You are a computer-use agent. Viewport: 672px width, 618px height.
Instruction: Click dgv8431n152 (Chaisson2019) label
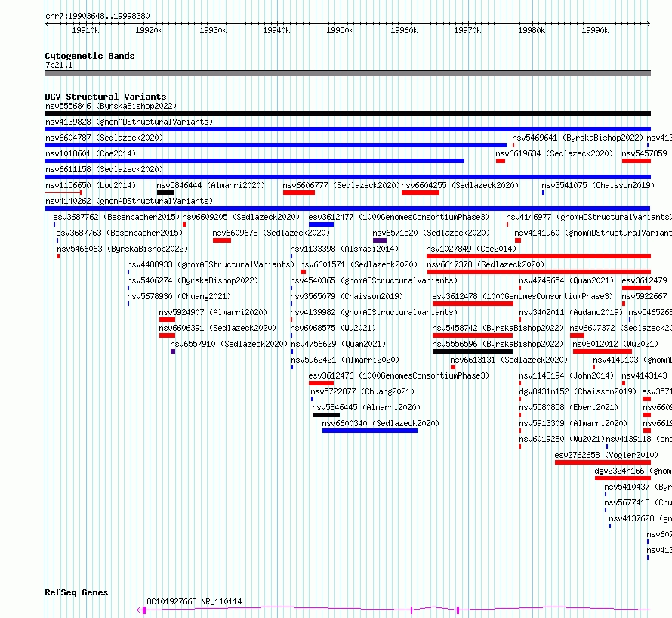pyautogui.click(x=578, y=391)
